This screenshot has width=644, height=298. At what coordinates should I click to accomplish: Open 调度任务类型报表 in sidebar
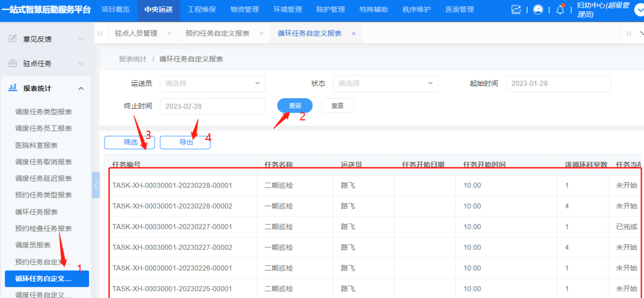point(43,112)
